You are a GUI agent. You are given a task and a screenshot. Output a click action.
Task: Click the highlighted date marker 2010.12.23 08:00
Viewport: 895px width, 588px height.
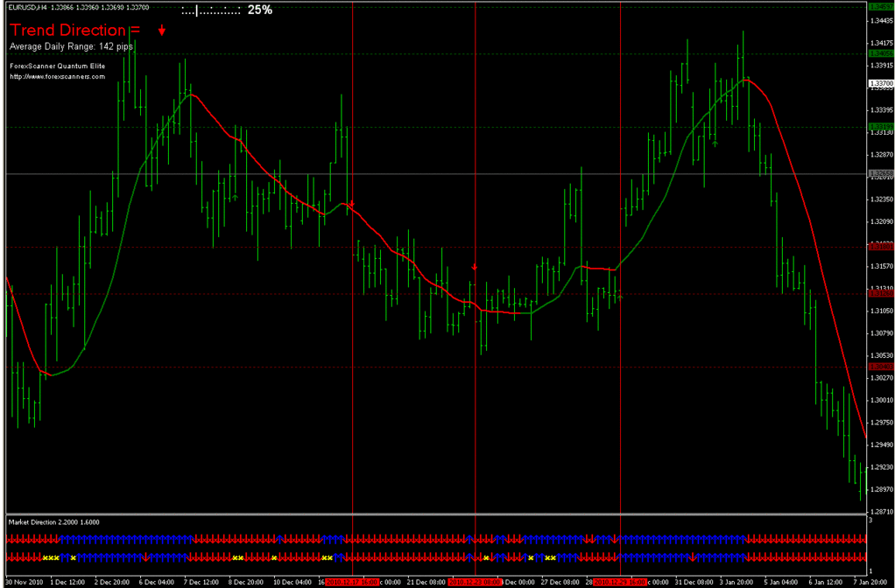pyautogui.click(x=474, y=580)
